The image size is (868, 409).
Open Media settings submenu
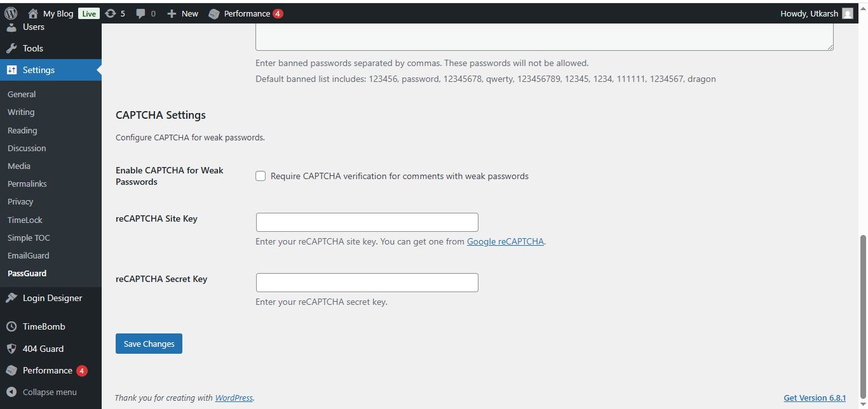click(19, 166)
